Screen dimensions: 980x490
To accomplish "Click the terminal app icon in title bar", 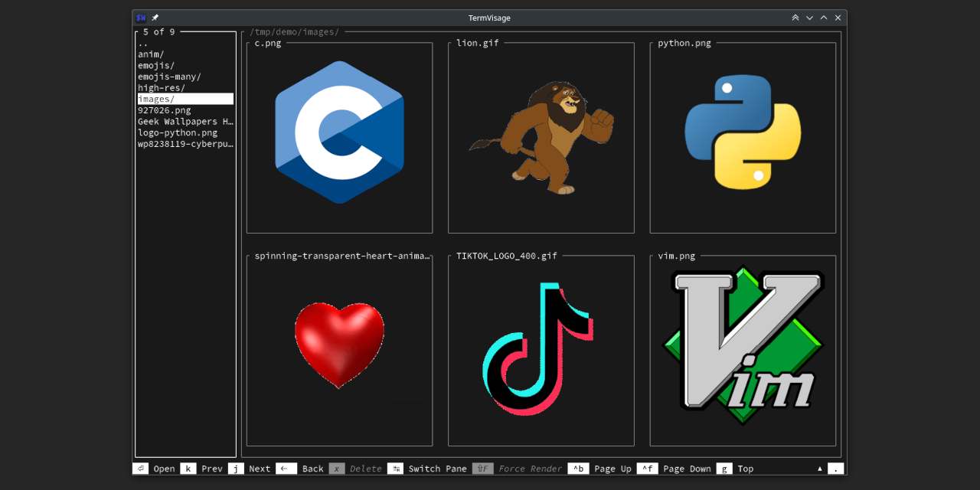I will pyautogui.click(x=141, y=18).
